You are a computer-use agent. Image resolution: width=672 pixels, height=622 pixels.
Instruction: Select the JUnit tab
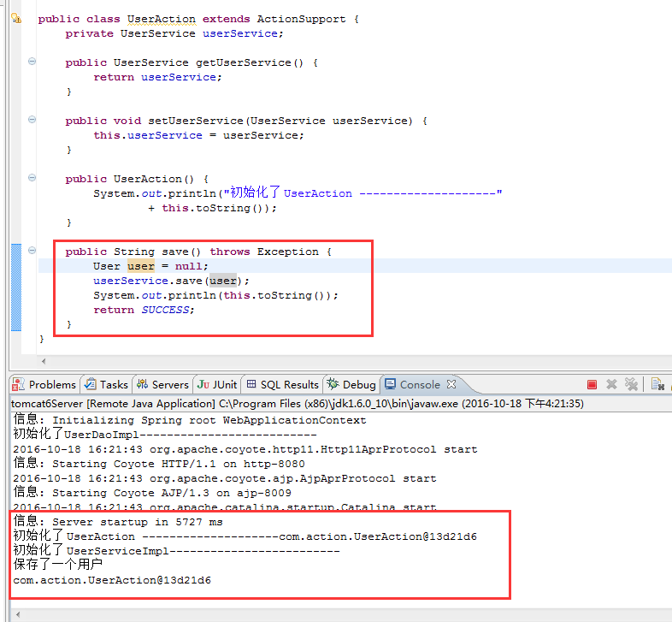click(x=217, y=384)
